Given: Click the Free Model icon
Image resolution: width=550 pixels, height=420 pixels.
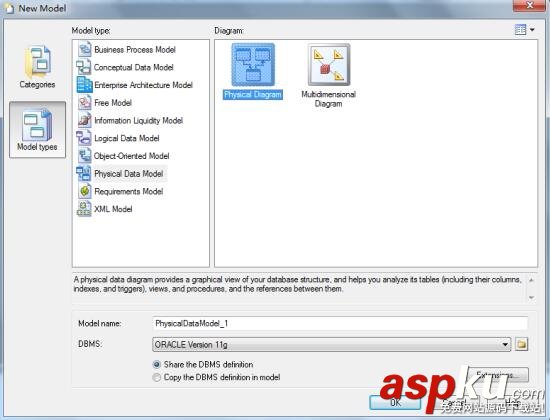Looking at the screenshot, I should point(84,103).
